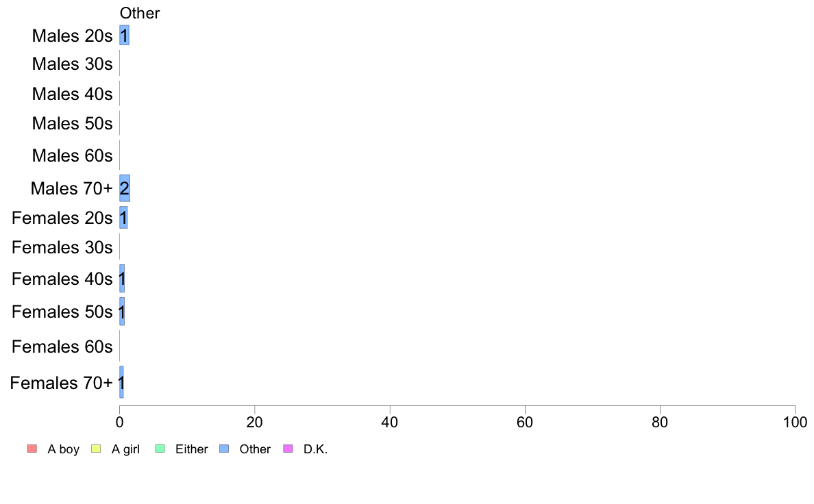Select the Males 20s bar
Image resolution: width=814 pixels, height=504 pixels.
coord(124,36)
